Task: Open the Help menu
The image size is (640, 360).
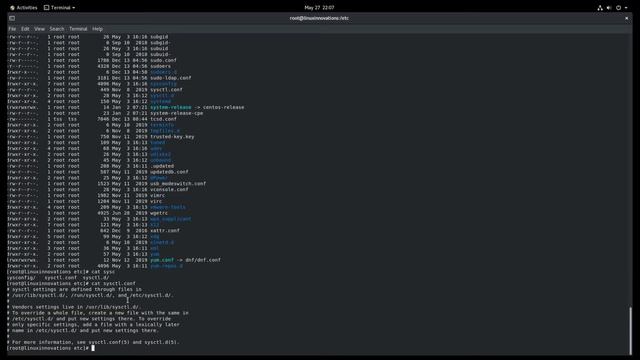Action: (97, 29)
